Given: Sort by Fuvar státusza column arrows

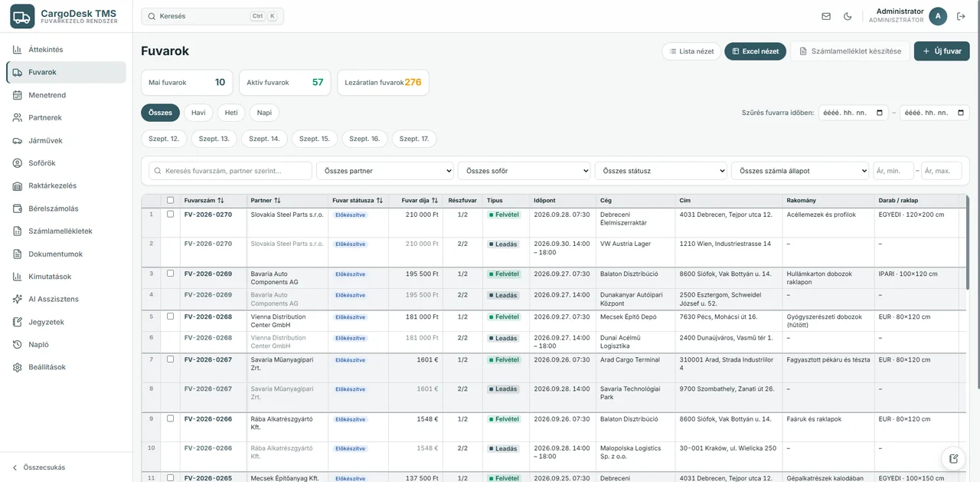Looking at the screenshot, I should (379, 201).
